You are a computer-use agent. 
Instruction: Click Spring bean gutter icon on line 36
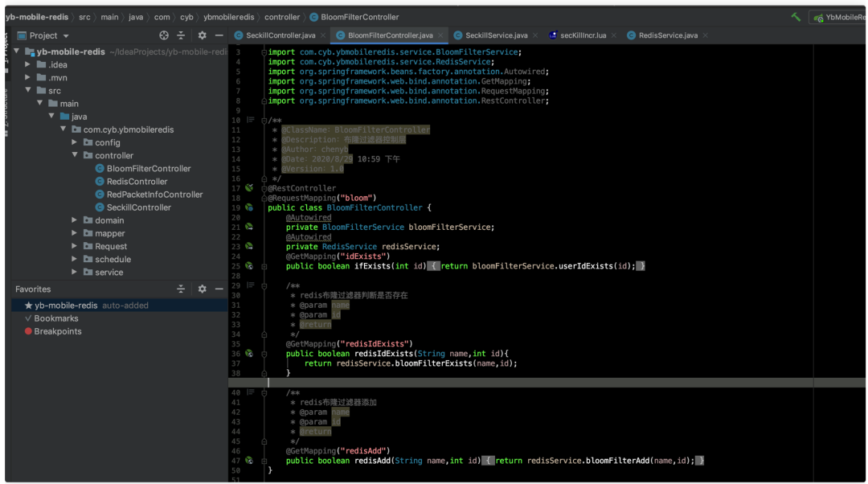(249, 353)
